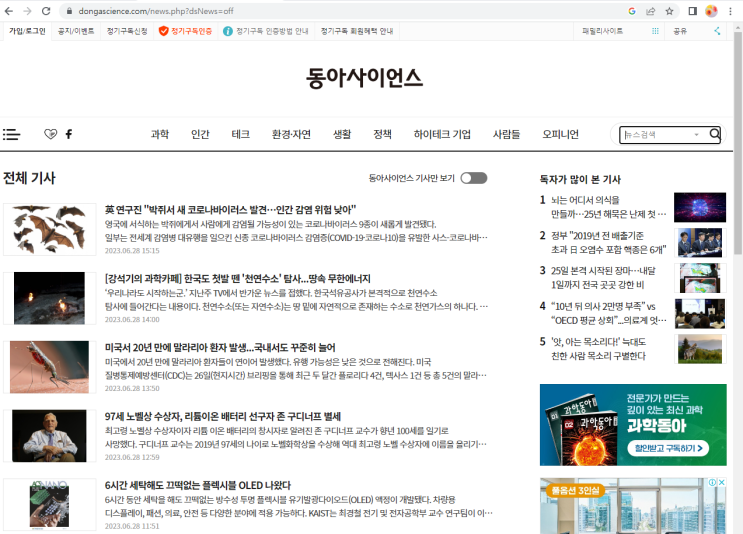This screenshot has width=743, height=534.
Task: Click the 공유 menu item
Action: [680, 31]
